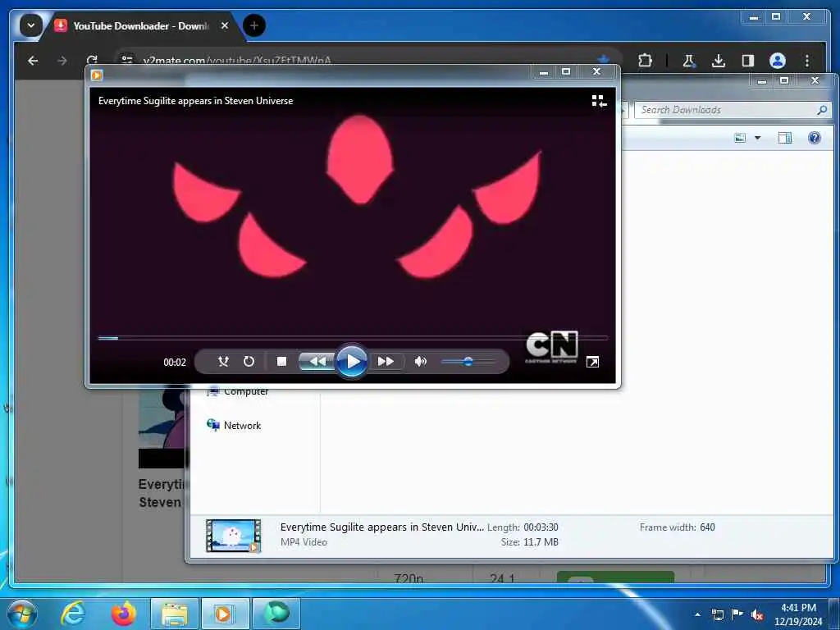Open Chrome Labs flask icon
This screenshot has height=630, width=840.
(x=688, y=61)
